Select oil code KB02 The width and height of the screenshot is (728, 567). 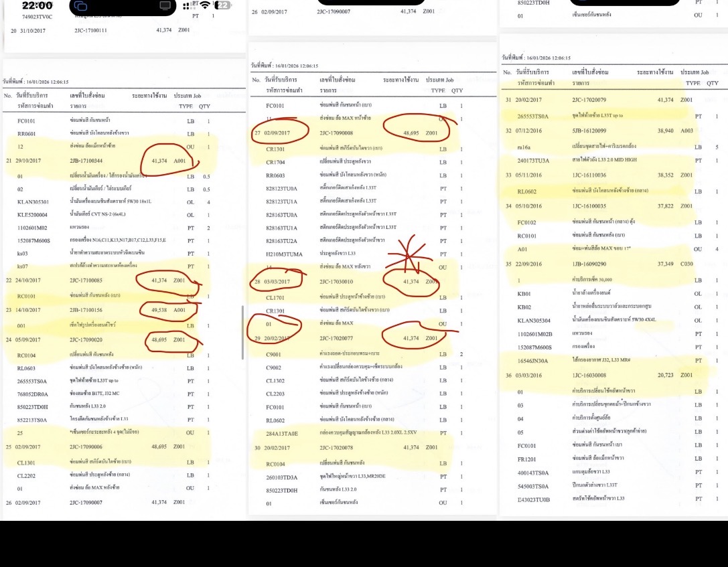(524, 307)
